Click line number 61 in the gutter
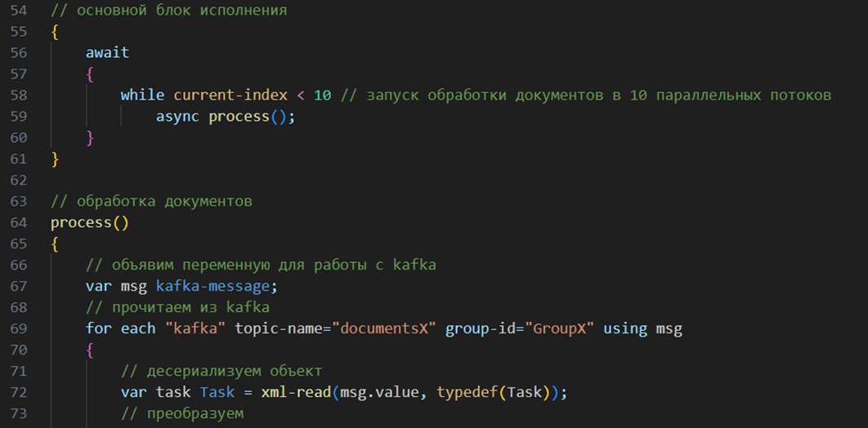 (18, 159)
